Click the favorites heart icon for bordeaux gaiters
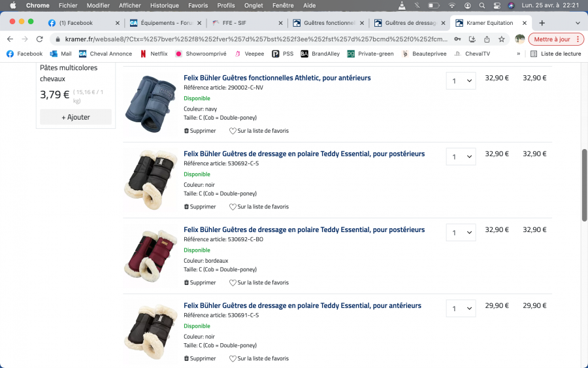The width and height of the screenshot is (588, 368). [233, 282]
